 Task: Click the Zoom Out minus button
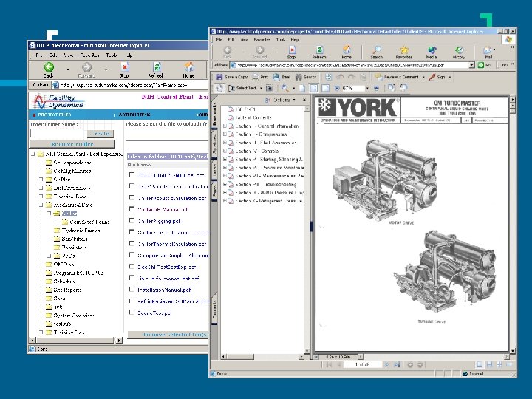coord(337,88)
